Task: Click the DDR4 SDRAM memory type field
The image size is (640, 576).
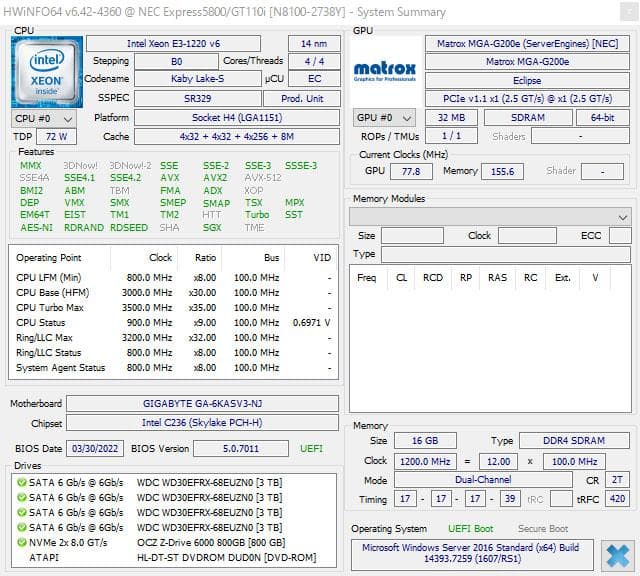Action: click(574, 441)
